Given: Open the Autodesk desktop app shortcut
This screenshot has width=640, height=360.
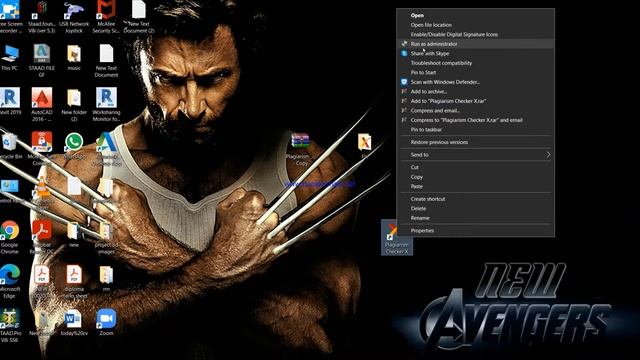Looking at the screenshot, I should click(106, 149).
